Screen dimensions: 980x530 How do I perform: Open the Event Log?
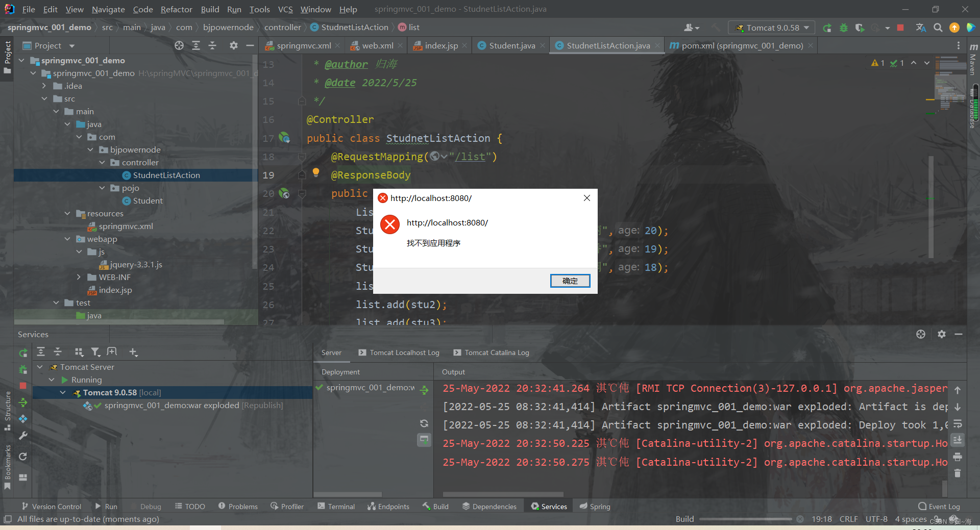coord(939,507)
